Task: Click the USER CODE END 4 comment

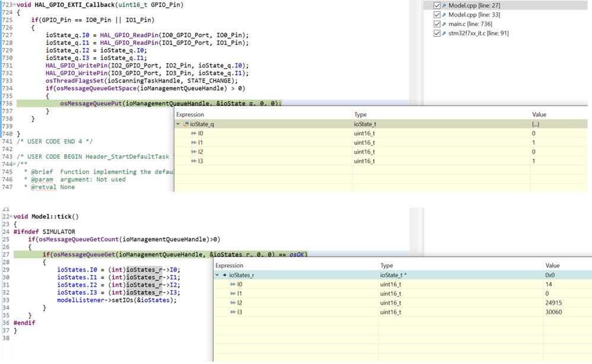Action: click(x=55, y=142)
